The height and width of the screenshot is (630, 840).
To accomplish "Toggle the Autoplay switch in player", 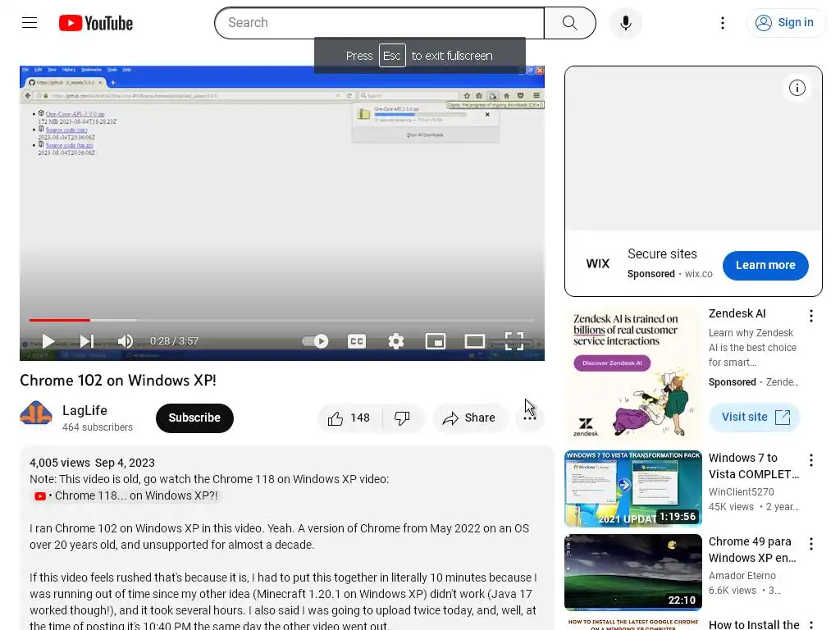I will pyautogui.click(x=315, y=341).
